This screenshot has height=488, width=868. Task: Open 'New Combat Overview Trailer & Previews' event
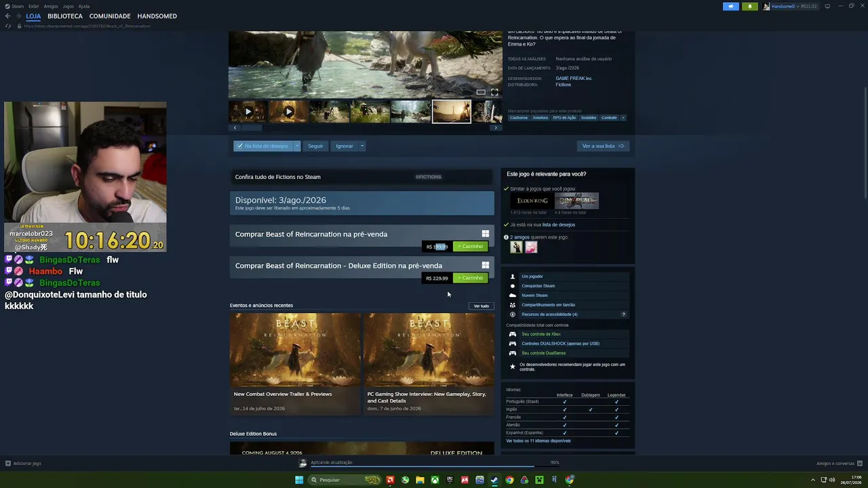point(295,363)
